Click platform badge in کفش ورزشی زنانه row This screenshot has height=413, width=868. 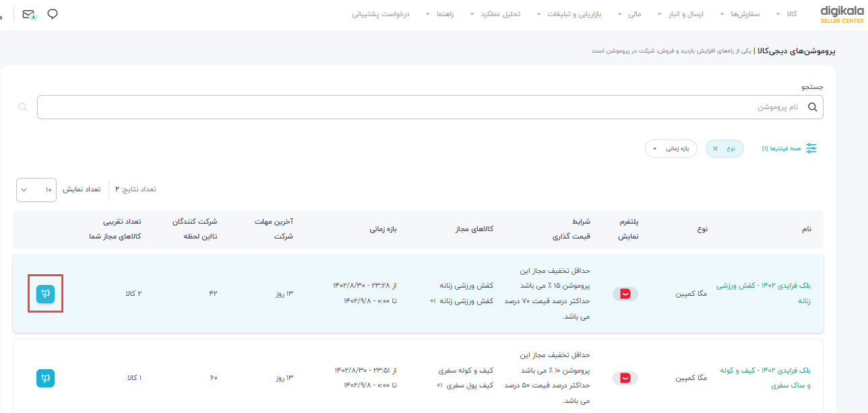(625, 294)
